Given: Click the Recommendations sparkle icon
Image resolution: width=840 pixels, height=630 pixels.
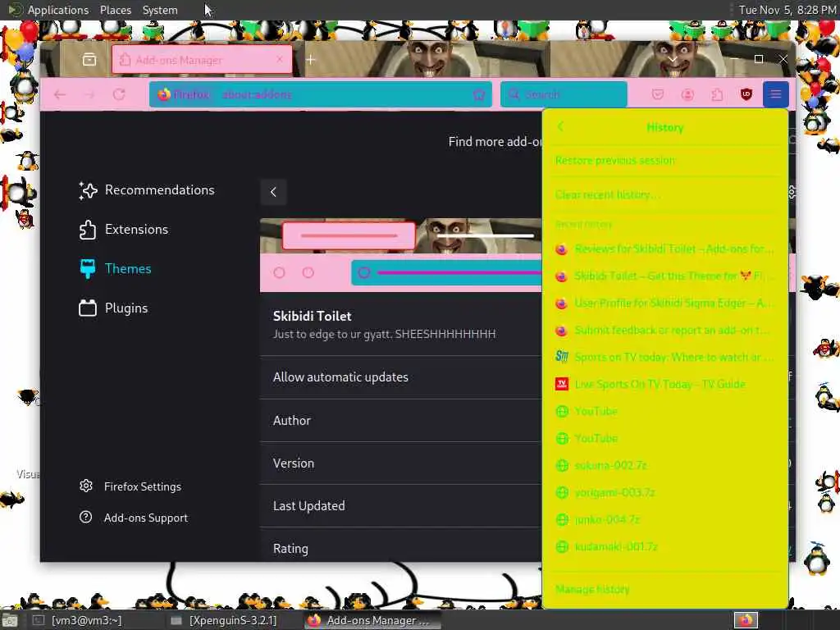Looking at the screenshot, I should point(88,190).
